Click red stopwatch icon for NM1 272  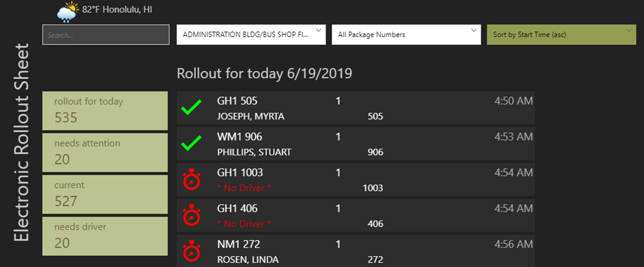pos(191,251)
